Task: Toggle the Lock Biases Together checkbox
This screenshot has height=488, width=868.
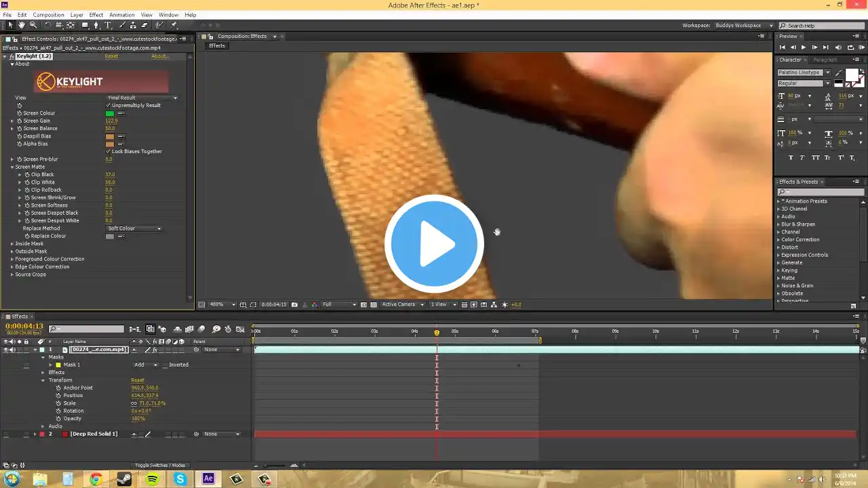Action: coord(108,152)
